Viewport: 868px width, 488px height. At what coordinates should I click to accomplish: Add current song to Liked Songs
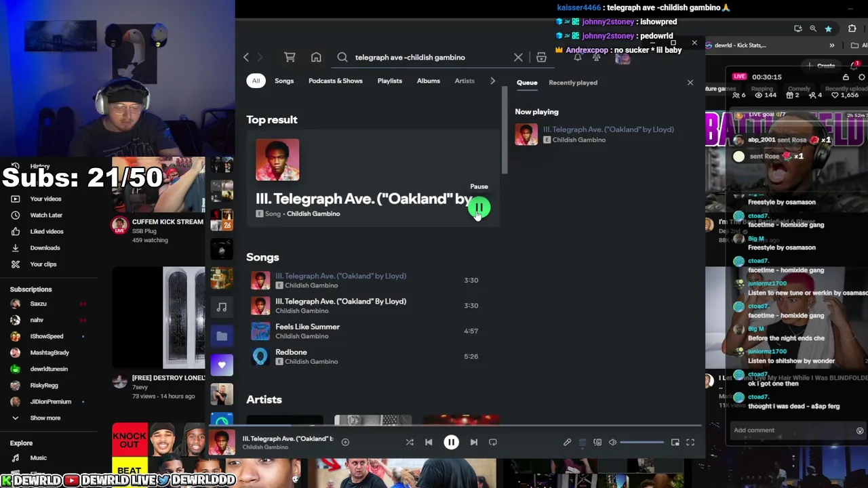click(345, 442)
